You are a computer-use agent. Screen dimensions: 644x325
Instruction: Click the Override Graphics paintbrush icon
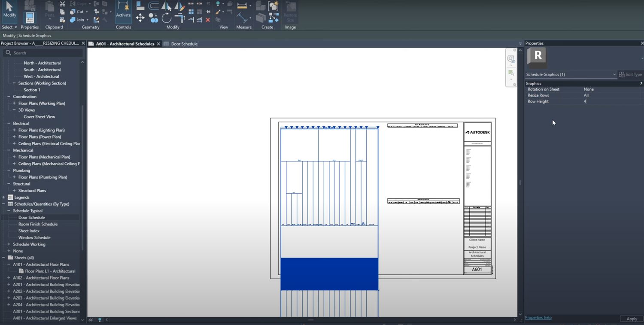[x=218, y=12]
